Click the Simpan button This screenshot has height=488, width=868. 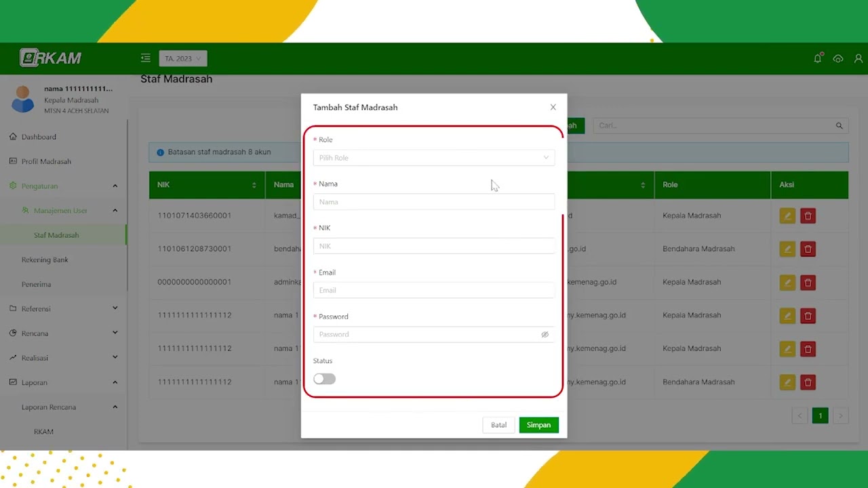pyautogui.click(x=539, y=425)
